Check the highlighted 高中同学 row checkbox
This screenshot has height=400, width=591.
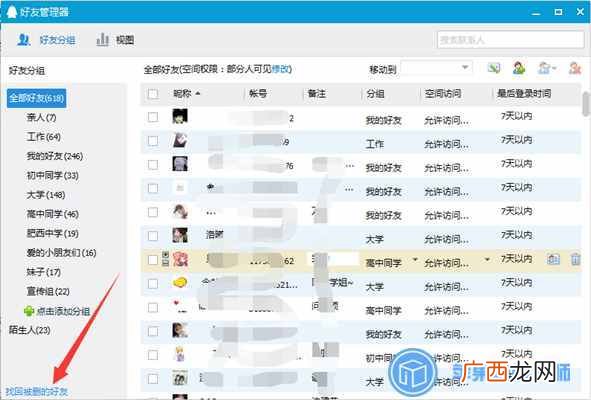153,260
